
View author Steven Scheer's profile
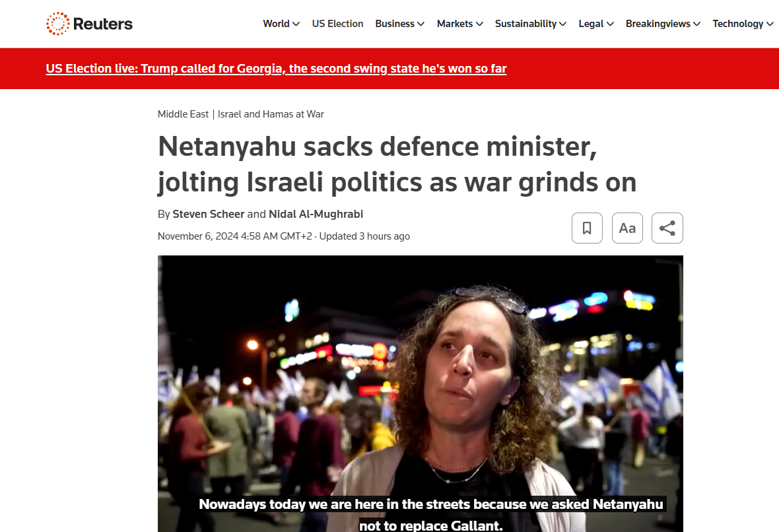pyautogui.click(x=208, y=214)
